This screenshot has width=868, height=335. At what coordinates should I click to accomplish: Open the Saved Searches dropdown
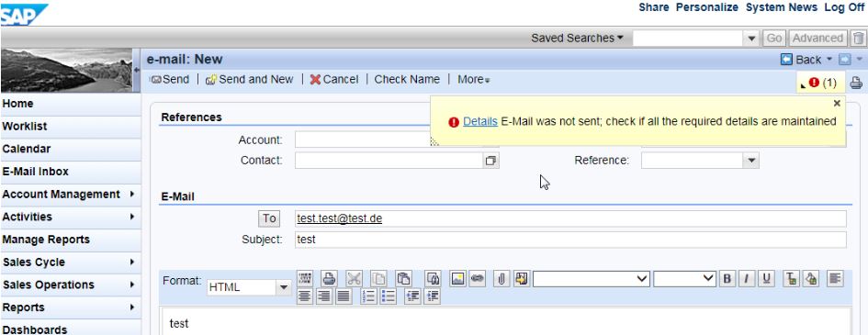(578, 39)
